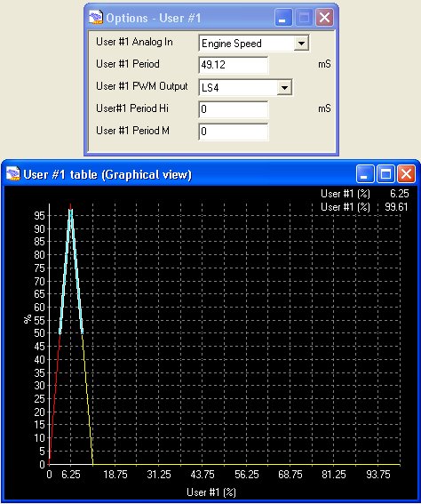Click the yellow descending line segment

[88, 398]
